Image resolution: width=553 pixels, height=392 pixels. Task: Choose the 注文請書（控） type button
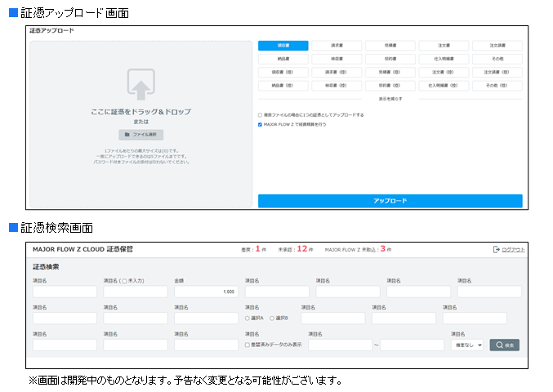coord(497,72)
